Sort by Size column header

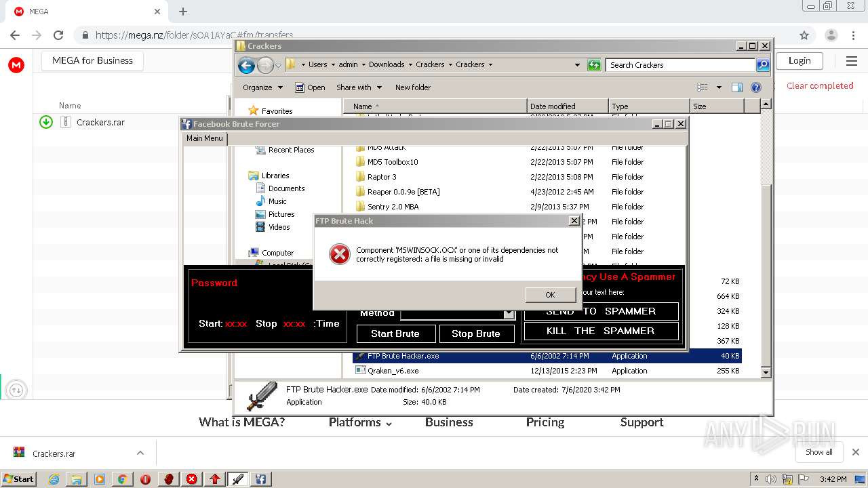point(717,106)
